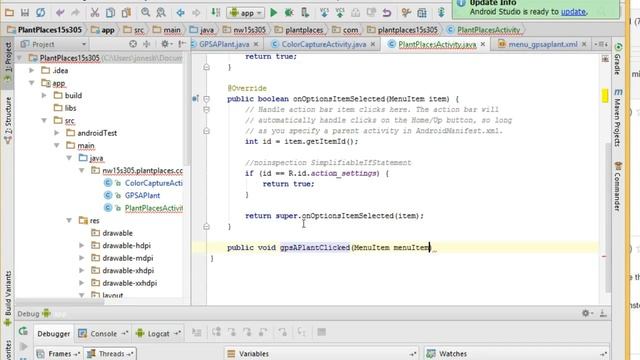640x360 pixels.
Task: Close the GPSAPlant.java tab
Action: click(256, 44)
